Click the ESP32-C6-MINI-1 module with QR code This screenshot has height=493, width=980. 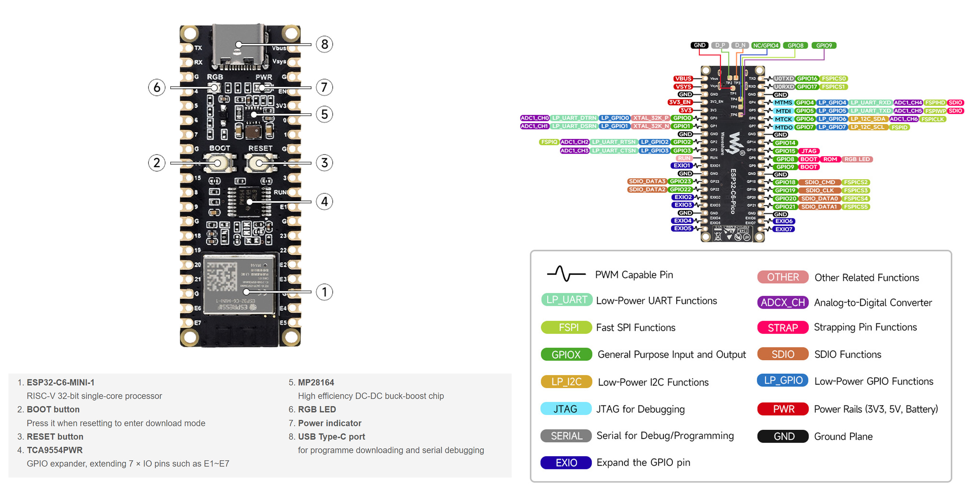(239, 284)
